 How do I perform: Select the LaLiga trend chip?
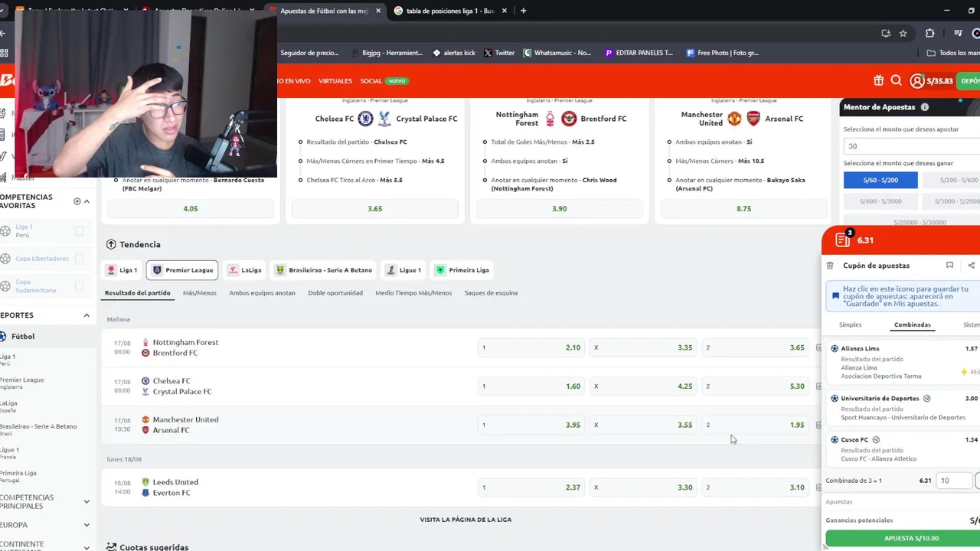pyautogui.click(x=244, y=270)
